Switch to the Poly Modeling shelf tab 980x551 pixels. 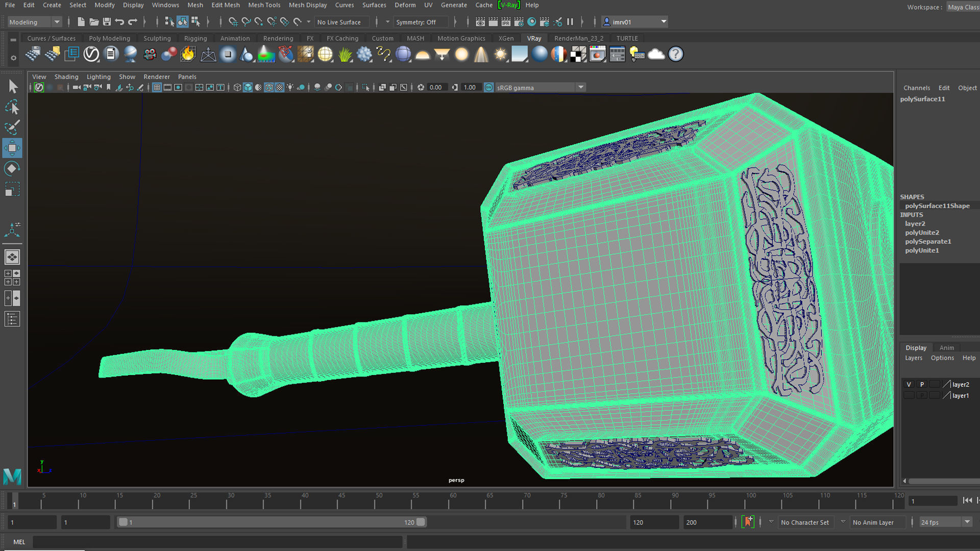[109, 38]
